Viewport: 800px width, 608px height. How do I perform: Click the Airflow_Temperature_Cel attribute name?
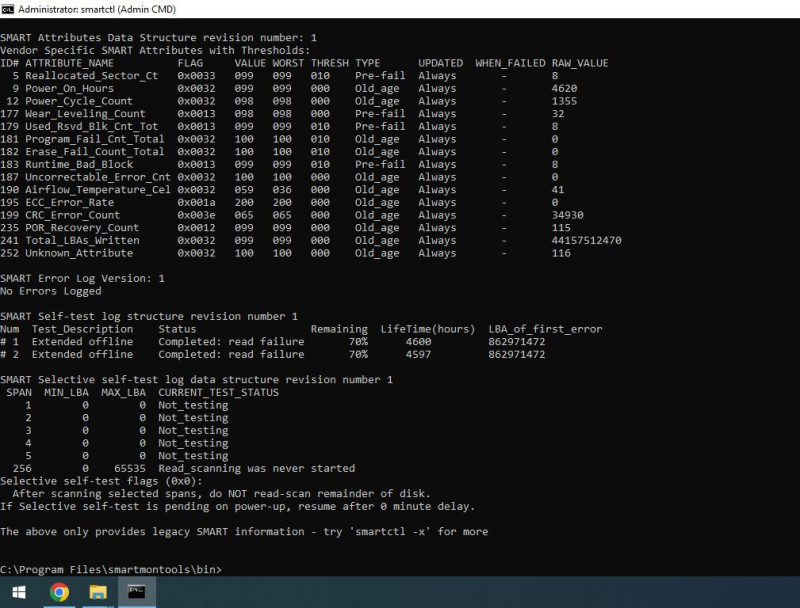[x=98, y=190]
